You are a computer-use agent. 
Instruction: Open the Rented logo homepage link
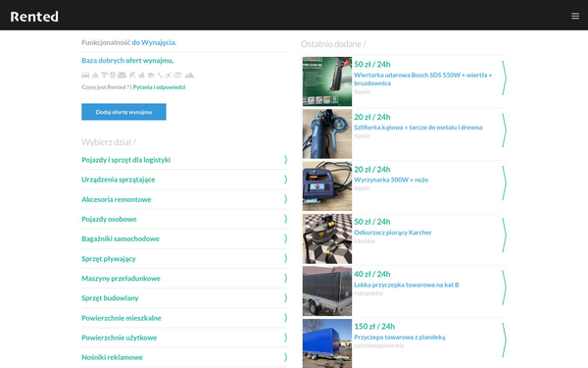(34, 16)
